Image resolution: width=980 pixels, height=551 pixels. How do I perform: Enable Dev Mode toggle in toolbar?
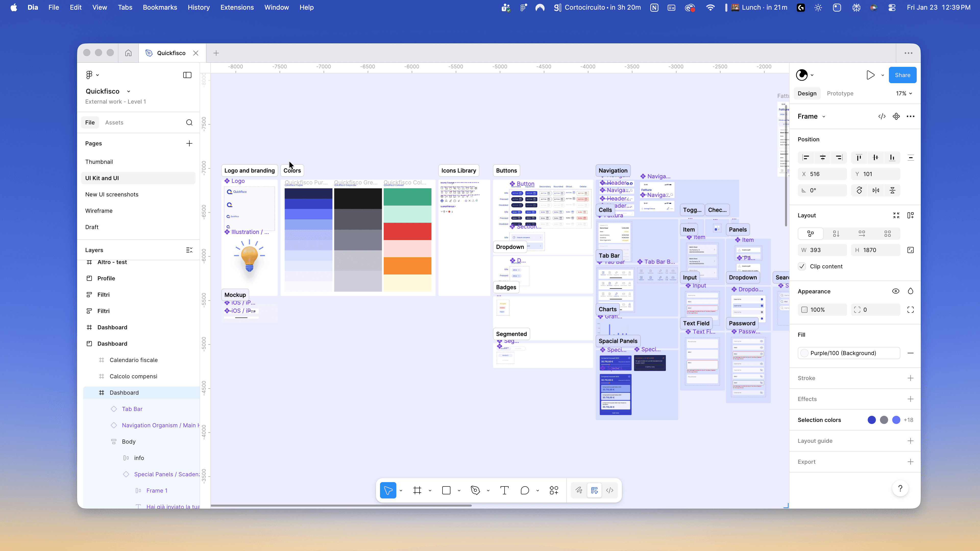pos(609,491)
